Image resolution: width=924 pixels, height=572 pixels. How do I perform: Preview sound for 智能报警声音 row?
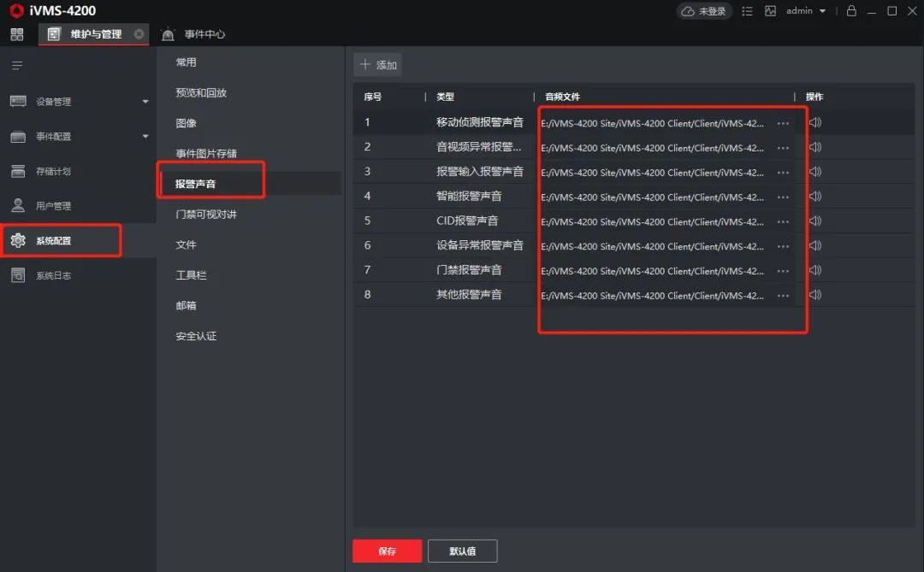(x=814, y=197)
